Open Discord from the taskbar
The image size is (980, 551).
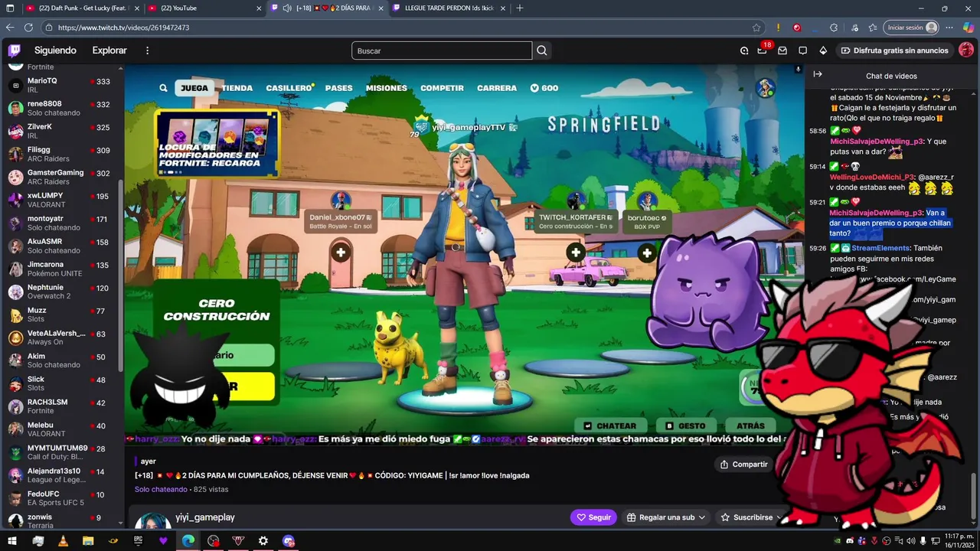coord(289,541)
